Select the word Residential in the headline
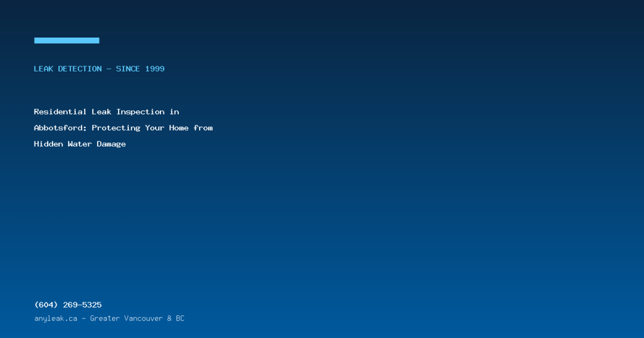Image resolution: width=644 pixels, height=338 pixels. click(60, 111)
